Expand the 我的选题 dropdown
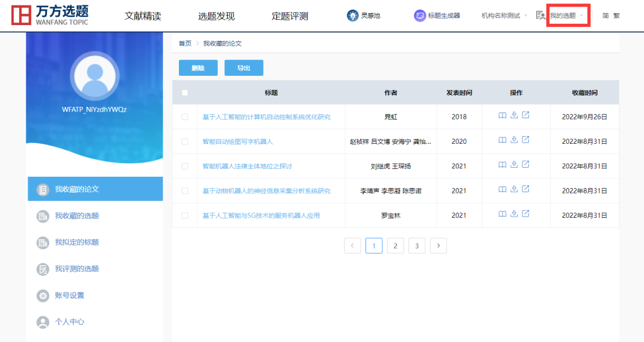This screenshot has width=644, height=342. tap(566, 16)
